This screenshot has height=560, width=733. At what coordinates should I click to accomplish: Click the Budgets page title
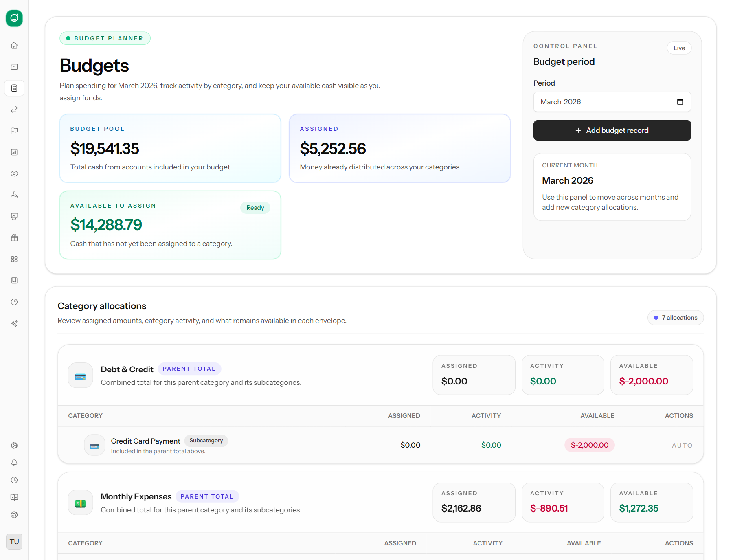pyautogui.click(x=94, y=66)
